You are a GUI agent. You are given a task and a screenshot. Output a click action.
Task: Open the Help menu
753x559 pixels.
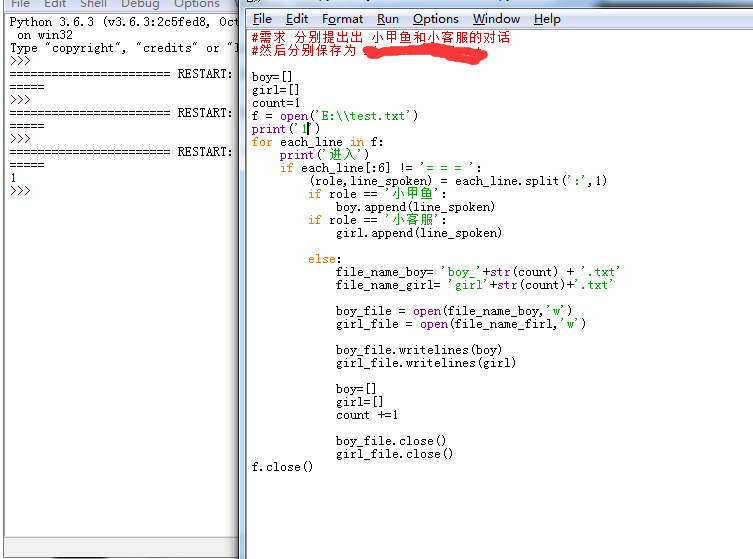click(x=547, y=19)
